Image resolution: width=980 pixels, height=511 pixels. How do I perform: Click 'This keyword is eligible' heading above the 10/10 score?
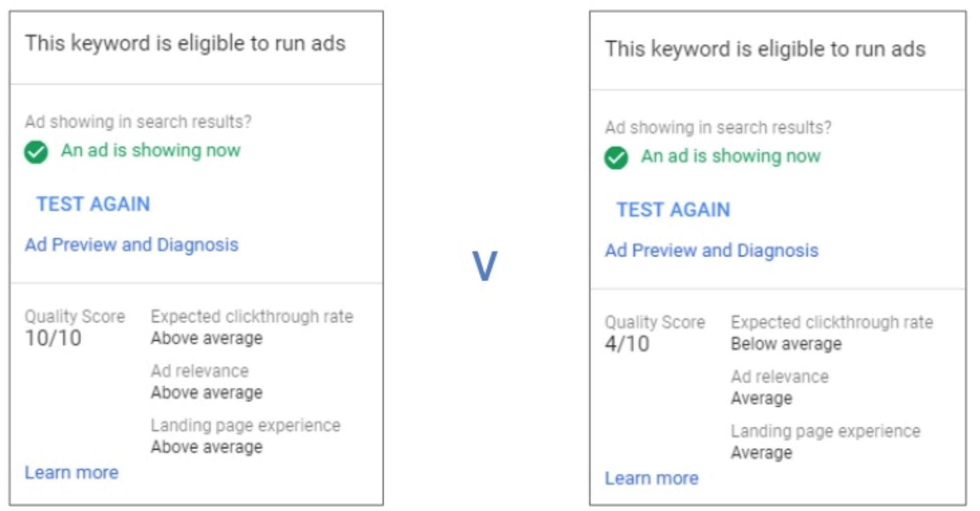[185, 43]
